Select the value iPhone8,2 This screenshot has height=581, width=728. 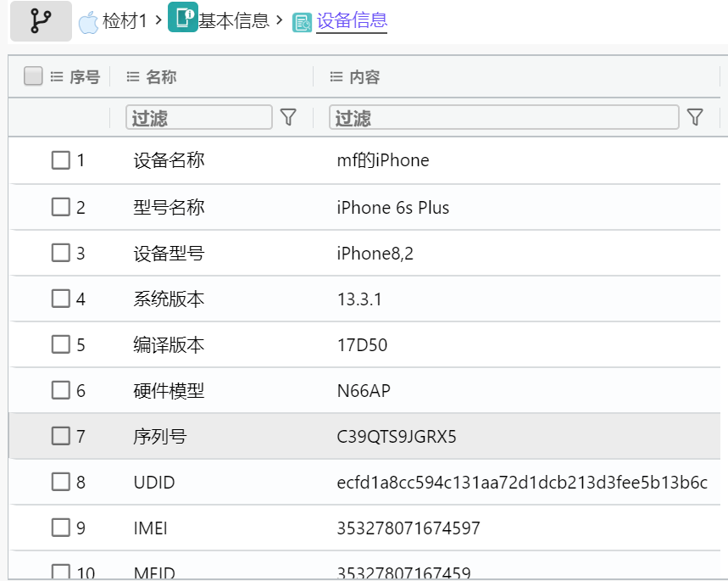coord(375,254)
